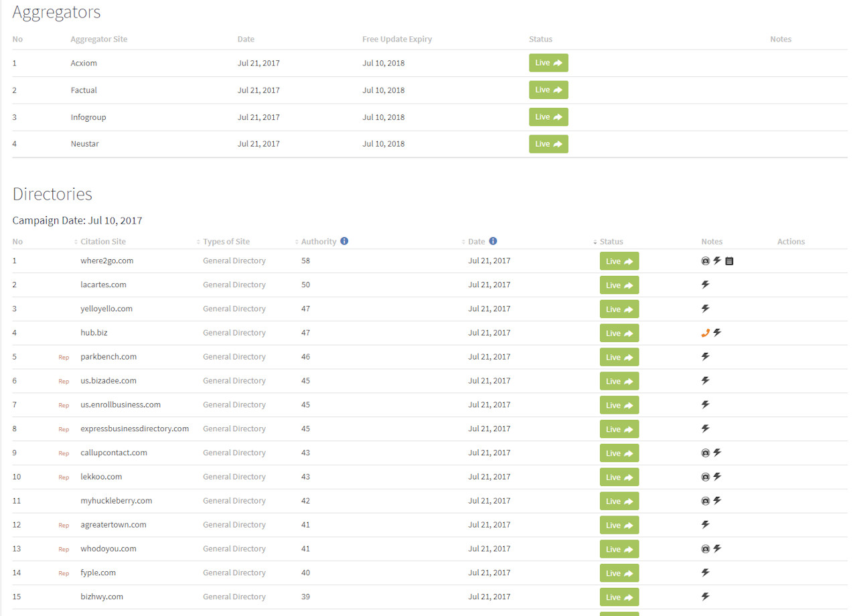Open the Live listing for where2go.com
857x616 pixels.
pos(619,261)
